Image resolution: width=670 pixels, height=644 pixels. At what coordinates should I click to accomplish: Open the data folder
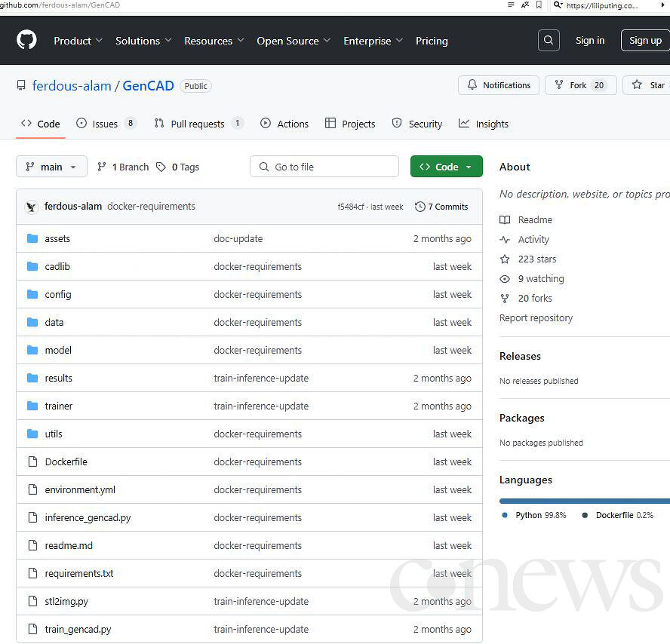(54, 323)
